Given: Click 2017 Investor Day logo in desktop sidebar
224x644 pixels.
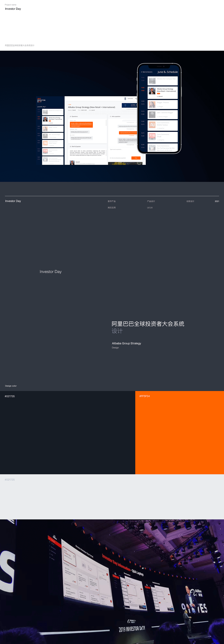Looking at the screenshot, I should [41, 100].
